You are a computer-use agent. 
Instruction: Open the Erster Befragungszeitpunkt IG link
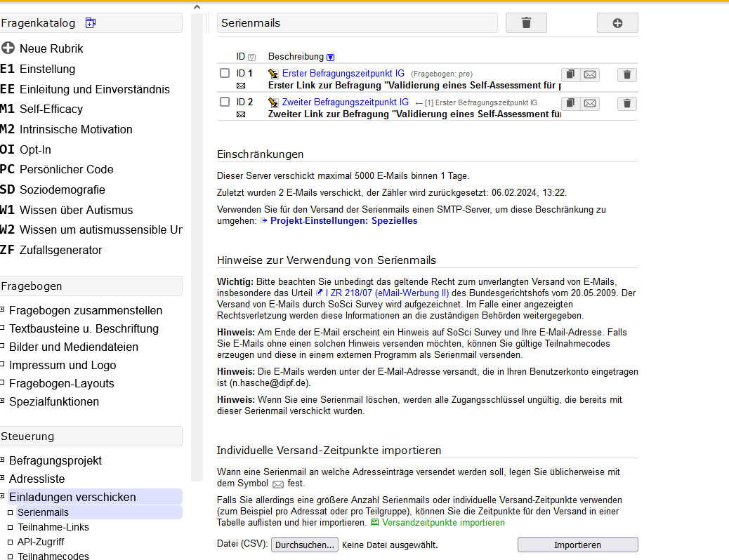(x=343, y=74)
